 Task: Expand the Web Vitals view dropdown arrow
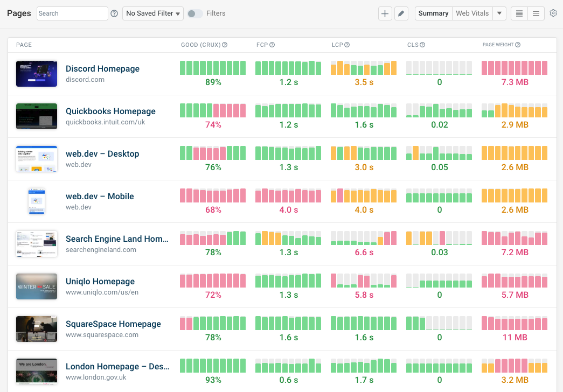click(498, 13)
